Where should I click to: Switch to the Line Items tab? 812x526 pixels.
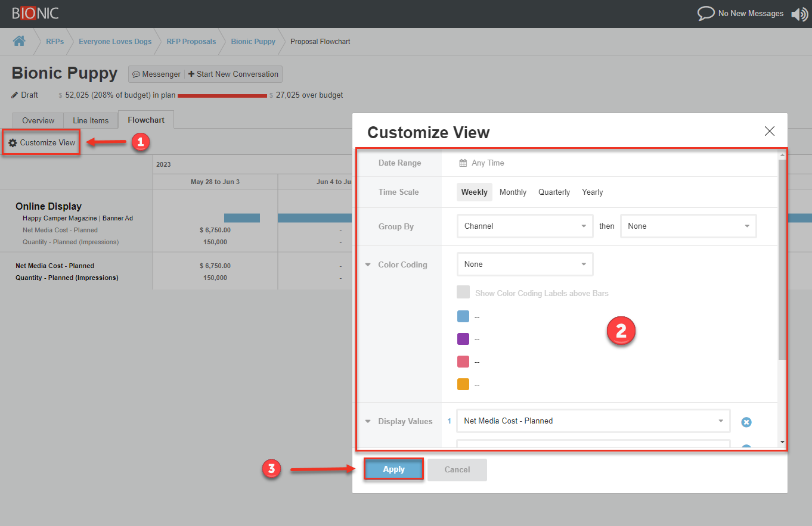click(x=91, y=120)
